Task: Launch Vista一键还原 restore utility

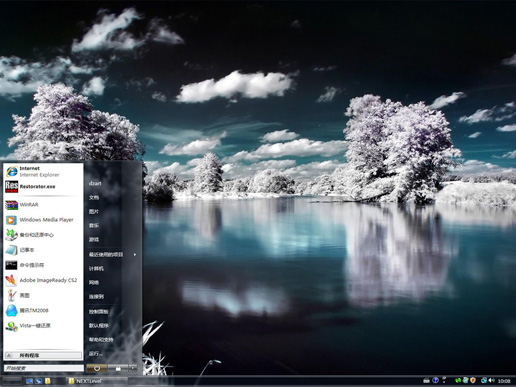Action: [43, 326]
